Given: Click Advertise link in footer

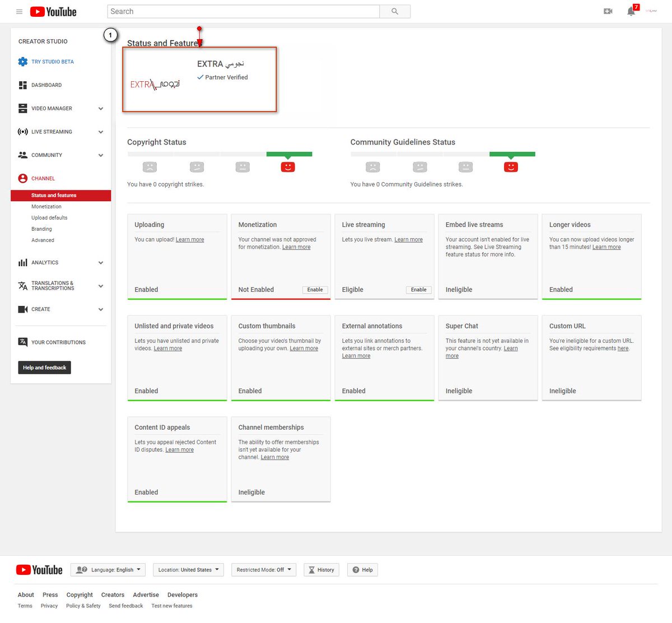Looking at the screenshot, I should [x=146, y=595].
